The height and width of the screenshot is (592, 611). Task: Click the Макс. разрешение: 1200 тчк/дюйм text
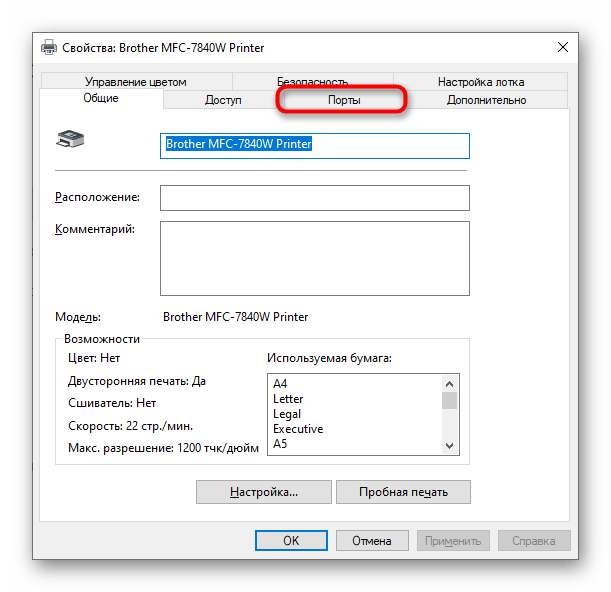pos(163,448)
